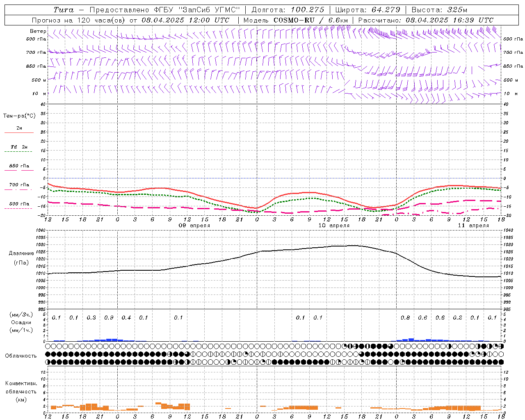
Task: Click the "(гПа)" unit under Давление
Action: 21,262
